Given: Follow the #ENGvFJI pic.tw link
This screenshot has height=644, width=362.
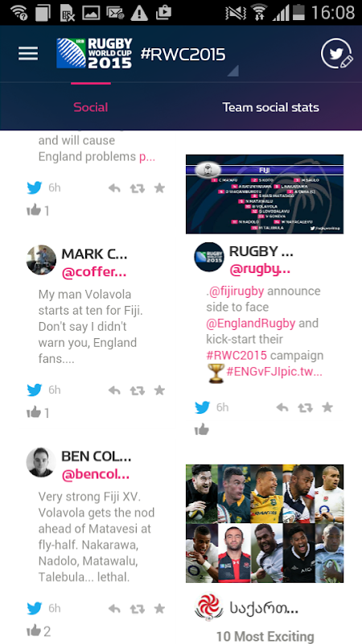Looking at the screenshot, I should point(274,372).
